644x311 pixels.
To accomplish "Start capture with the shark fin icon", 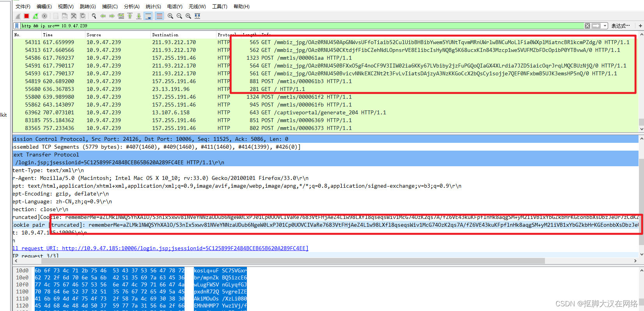I will (x=18, y=16).
